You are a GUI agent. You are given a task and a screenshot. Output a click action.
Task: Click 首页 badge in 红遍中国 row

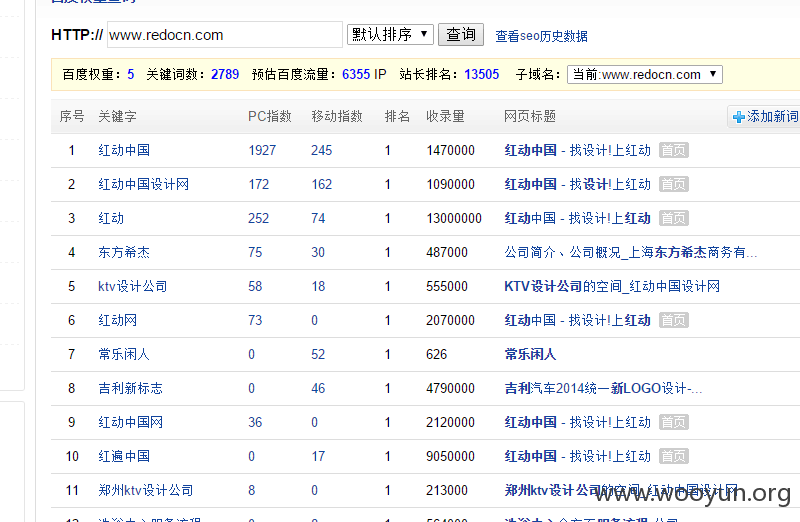tap(673, 456)
